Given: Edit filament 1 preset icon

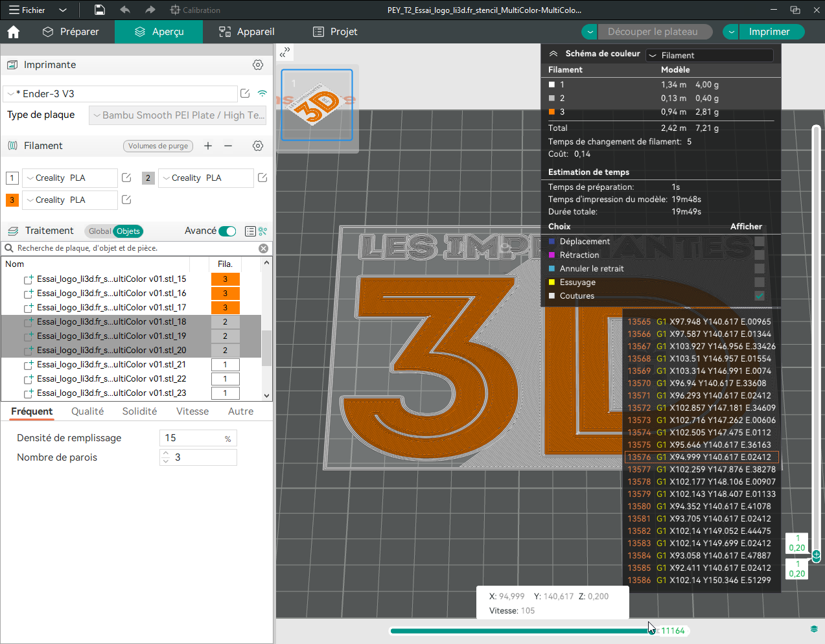Looking at the screenshot, I should click(126, 178).
